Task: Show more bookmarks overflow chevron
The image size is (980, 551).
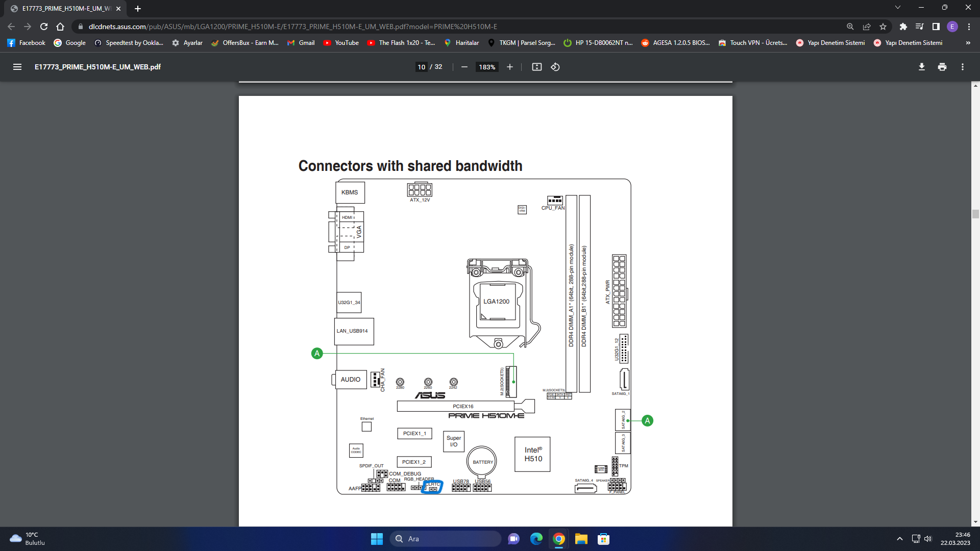Action: pos(968,43)
